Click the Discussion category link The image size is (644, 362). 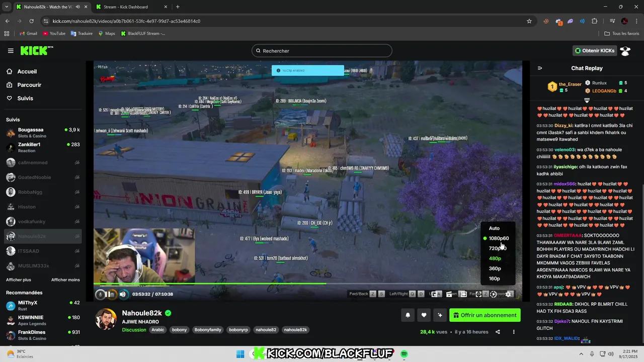click(x=134, y=330)
